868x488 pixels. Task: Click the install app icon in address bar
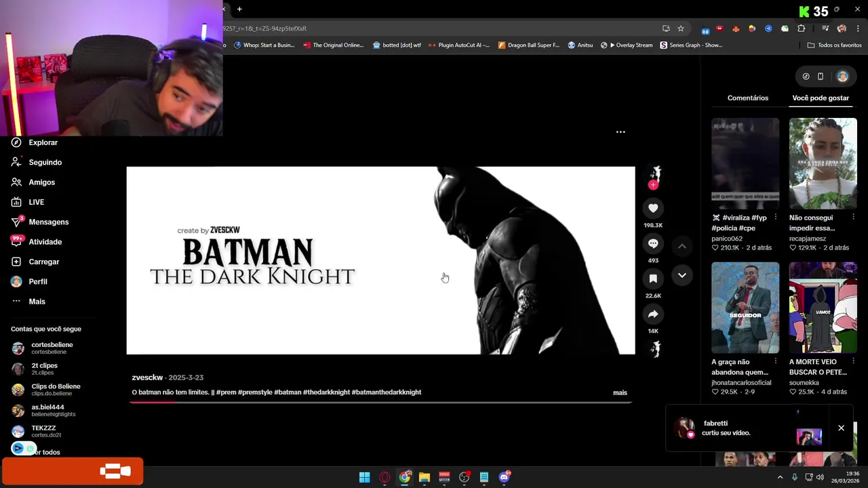666,28
